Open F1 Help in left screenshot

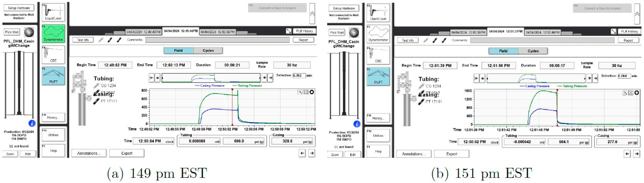click(53, 151)
